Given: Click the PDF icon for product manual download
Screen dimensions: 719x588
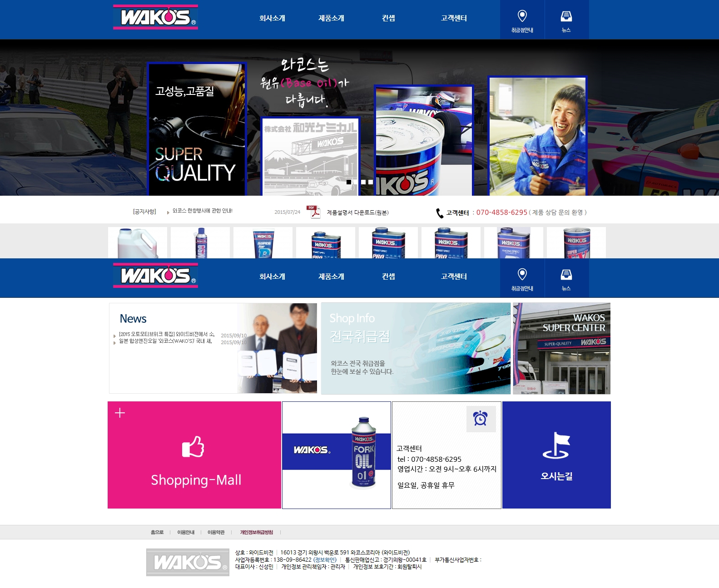Looking at the screenshot, I should 313,212.
